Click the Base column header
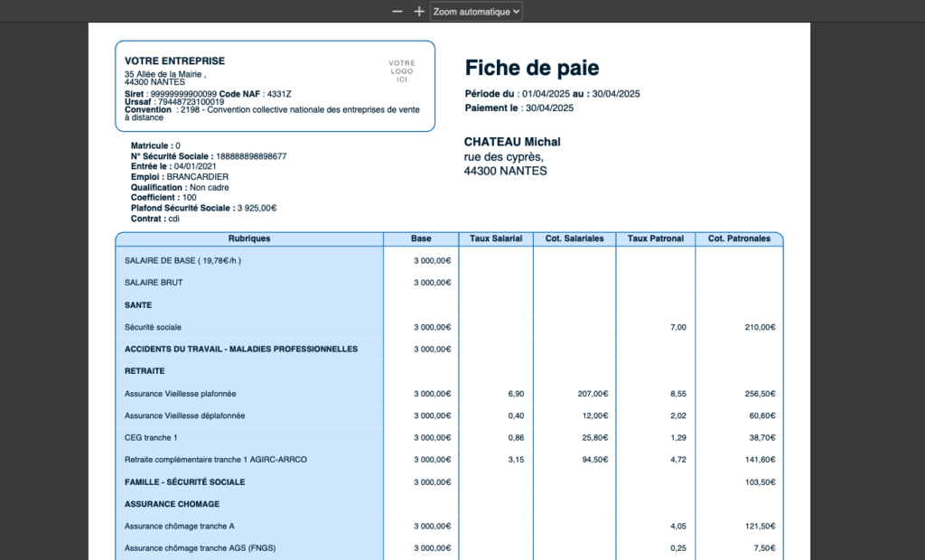 (420, 238)
